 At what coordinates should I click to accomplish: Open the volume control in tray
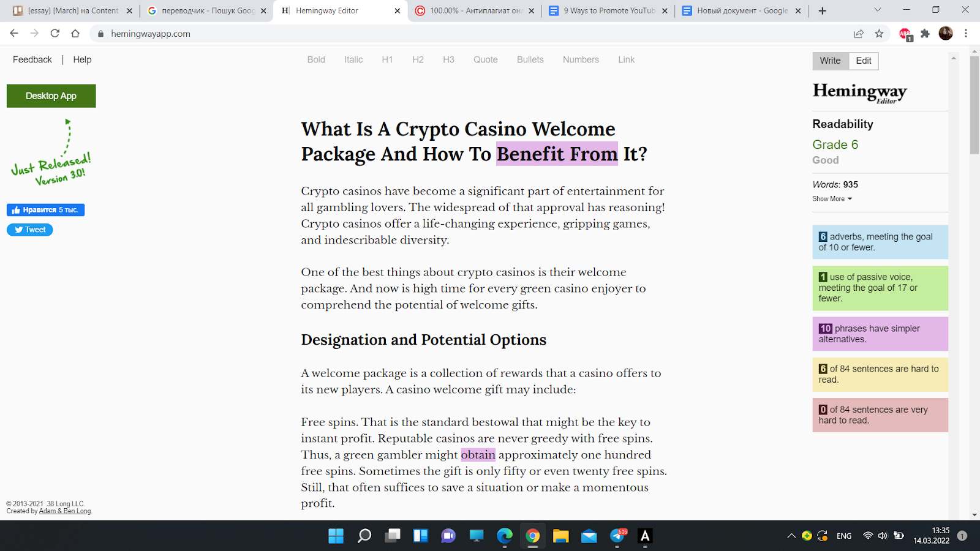[x=883, y=536]
